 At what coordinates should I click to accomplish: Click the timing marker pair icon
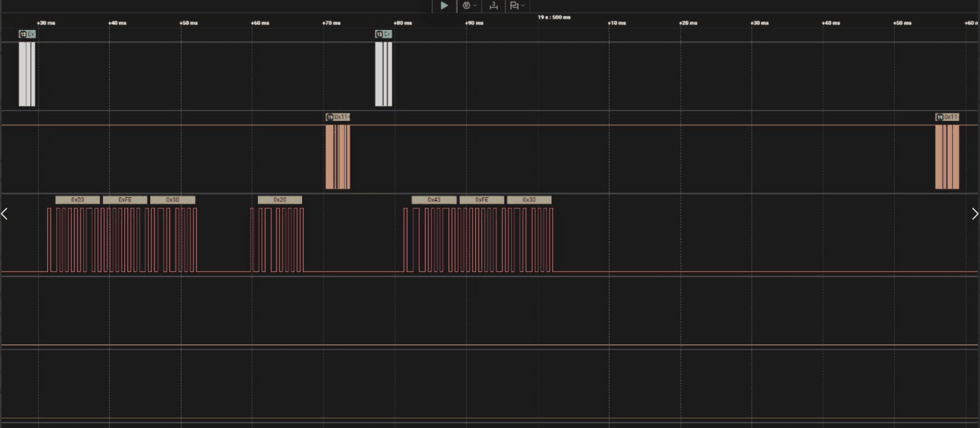pyautogui.click(x=514, y=6)
